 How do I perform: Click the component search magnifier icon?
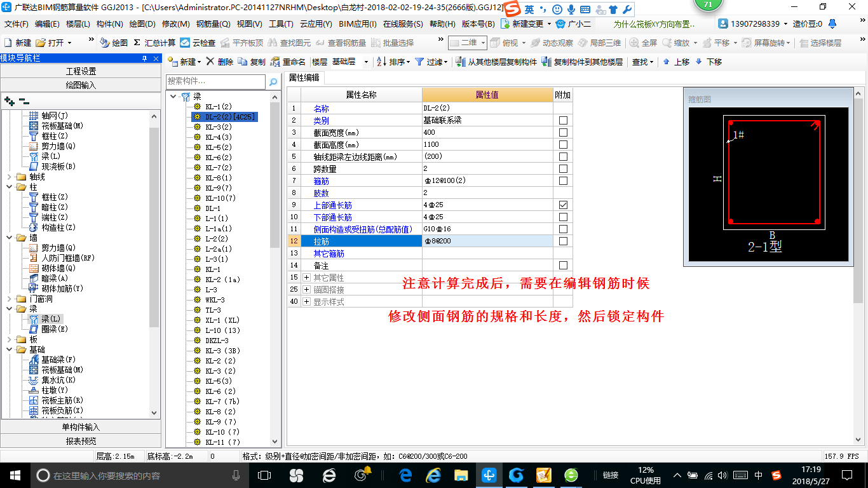click(273, 82)
